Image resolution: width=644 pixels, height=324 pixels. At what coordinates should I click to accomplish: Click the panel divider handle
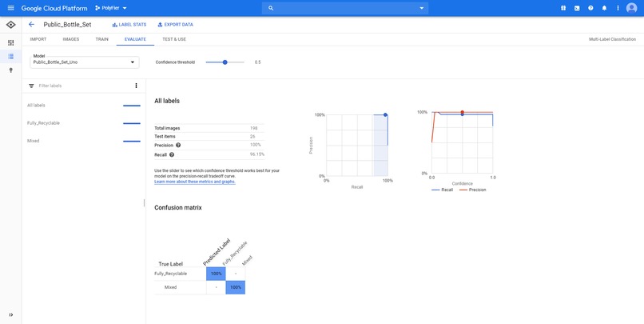[x=144, y=202]
